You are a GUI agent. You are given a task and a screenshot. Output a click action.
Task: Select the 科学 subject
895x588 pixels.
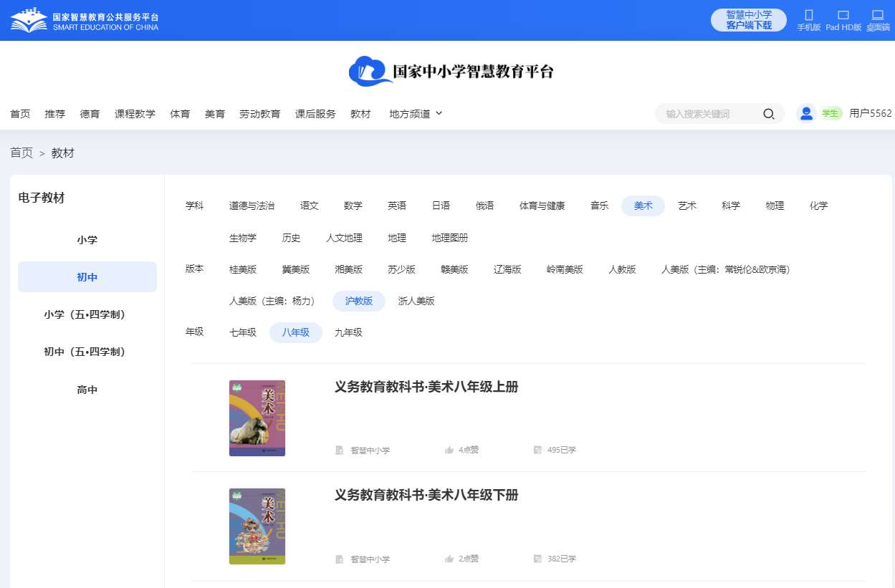[x=731, y=206]
